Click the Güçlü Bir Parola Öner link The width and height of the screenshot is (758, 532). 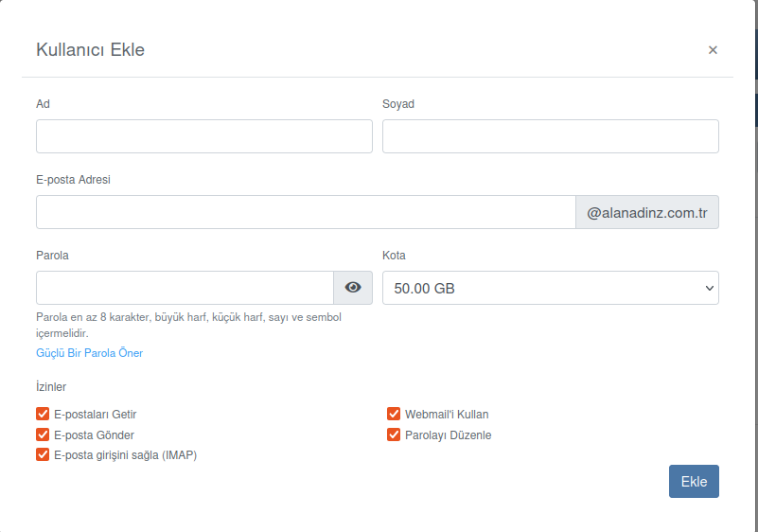[x=89, y=353]
